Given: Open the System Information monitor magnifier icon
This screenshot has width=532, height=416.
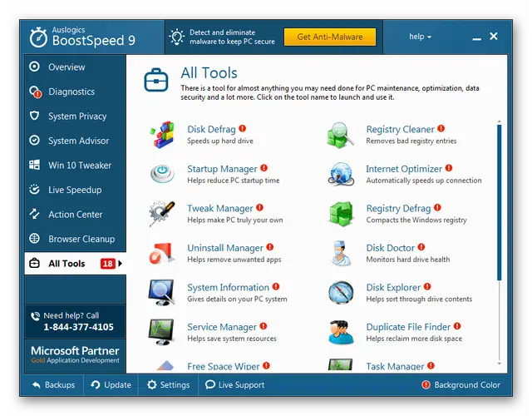Looking at the screenshot, I should [x=162, y=293].
